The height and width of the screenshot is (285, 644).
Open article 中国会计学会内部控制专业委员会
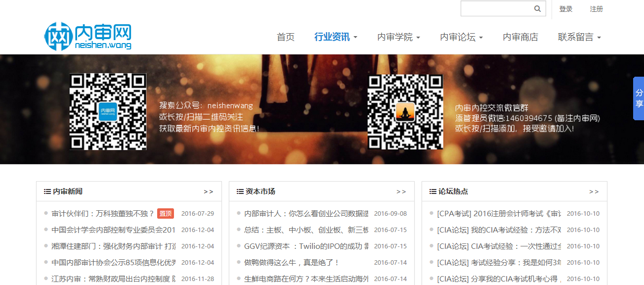click(x=114, y=230)
